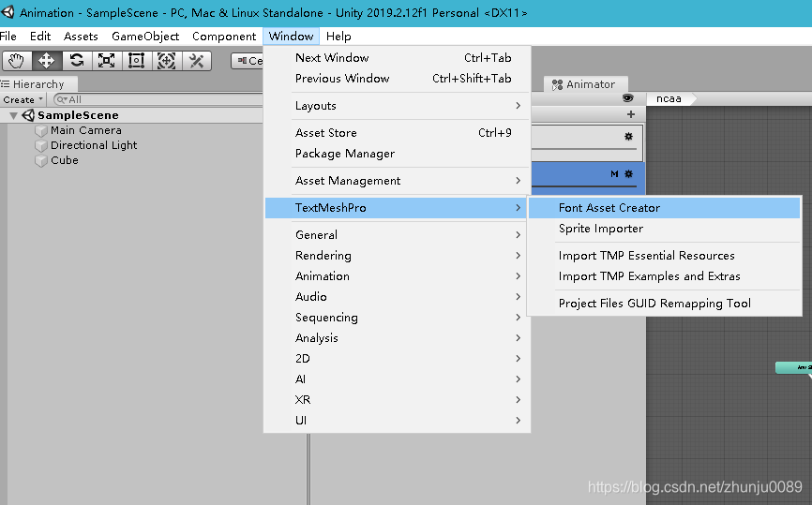The height and width of the screenshot is (505, 812).
Task: Expand the AI submenu
Action: coord(398,379)
